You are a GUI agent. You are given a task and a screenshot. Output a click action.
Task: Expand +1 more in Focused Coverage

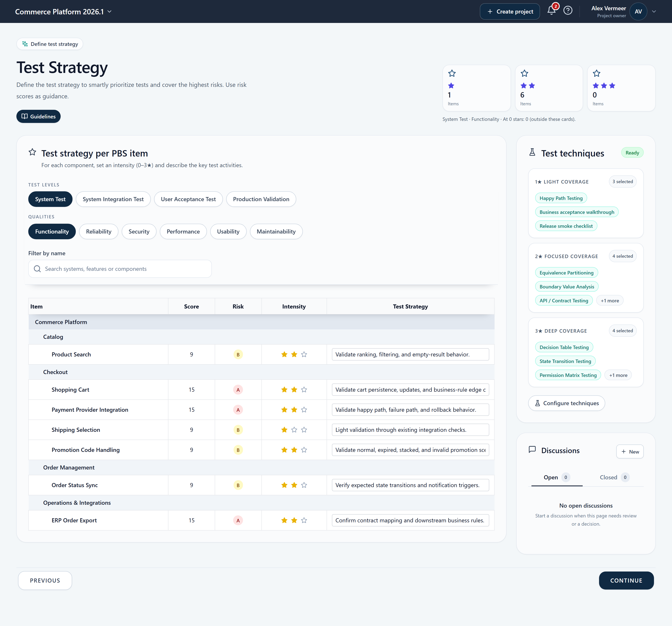click(x=610, y=301)
